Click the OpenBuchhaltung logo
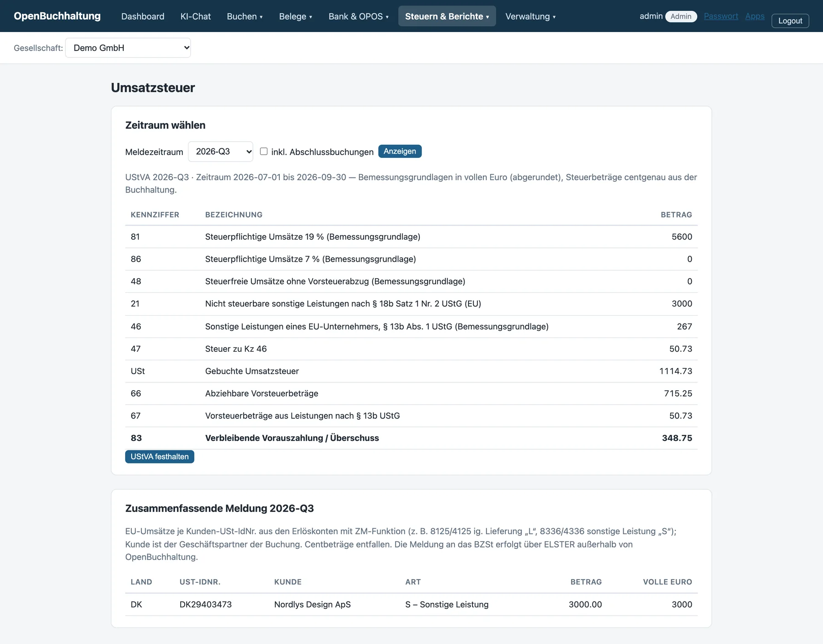 (57, 16)
